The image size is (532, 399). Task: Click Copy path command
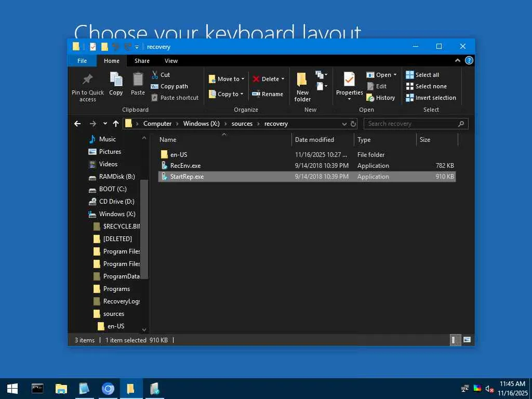pyautogui.click(x=169, y=86)
